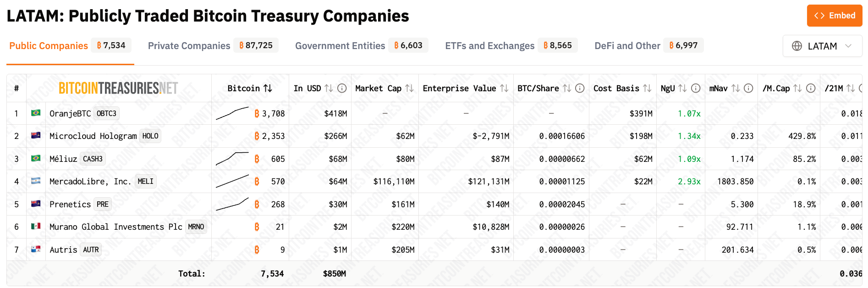Viewport: 868px width, 288px height.
Task: Click the Méliuz bitcoin sparkline chart
Action: 232,158
